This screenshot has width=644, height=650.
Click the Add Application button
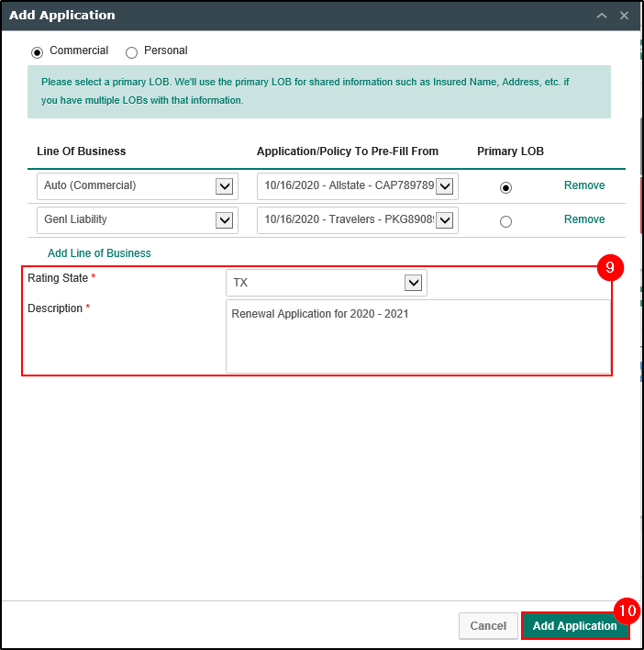coord(574,625)
